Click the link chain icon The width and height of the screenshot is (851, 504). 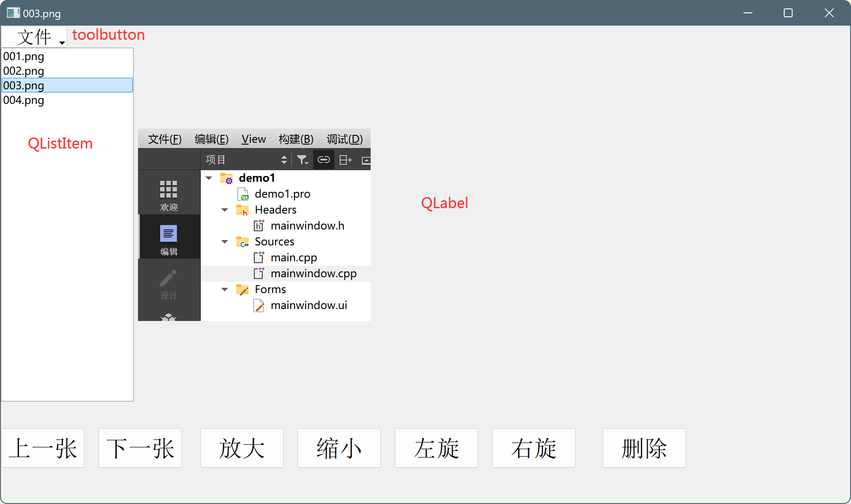tap(324, 160)
